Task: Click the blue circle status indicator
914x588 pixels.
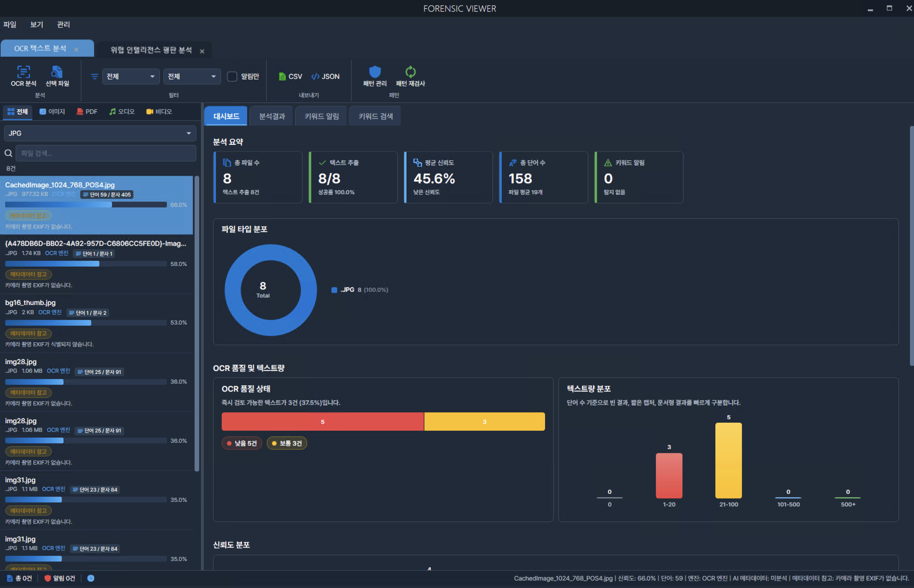Action: click(91, 578)
